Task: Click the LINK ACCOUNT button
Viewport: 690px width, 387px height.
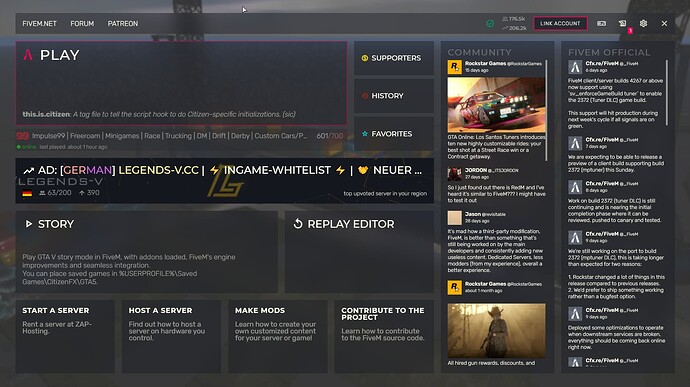Action: point(560,23)
